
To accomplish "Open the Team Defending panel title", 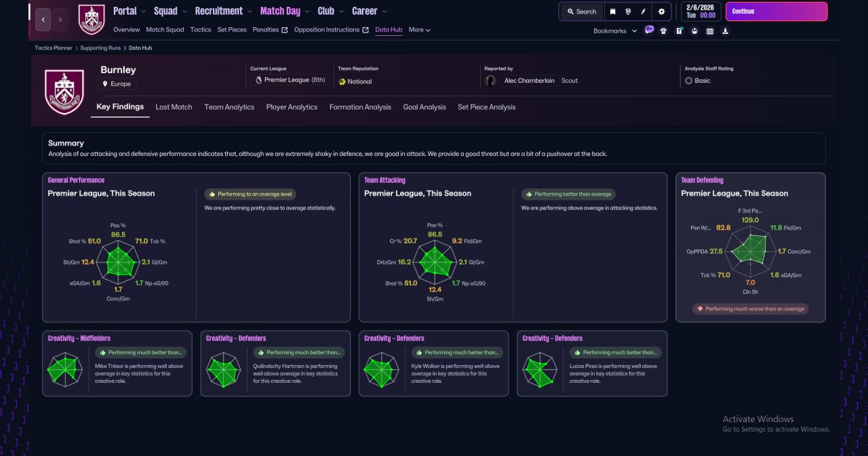I will [x=702, y=180].
